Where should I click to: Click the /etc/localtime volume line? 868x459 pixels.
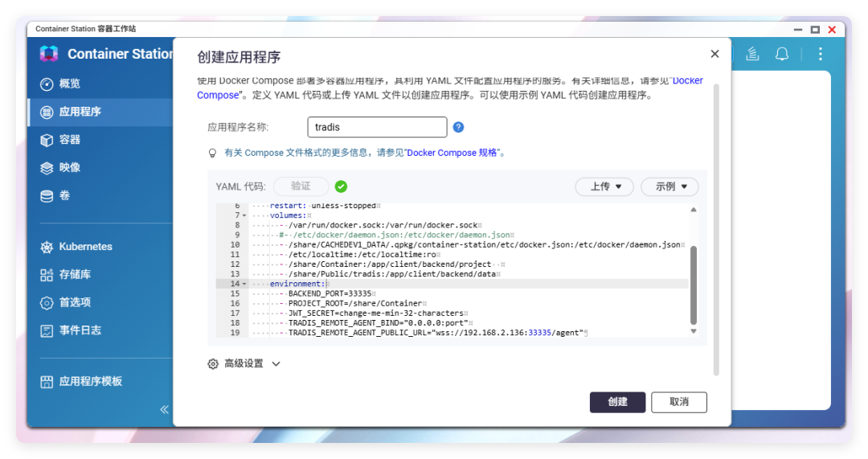pos(362,255)
